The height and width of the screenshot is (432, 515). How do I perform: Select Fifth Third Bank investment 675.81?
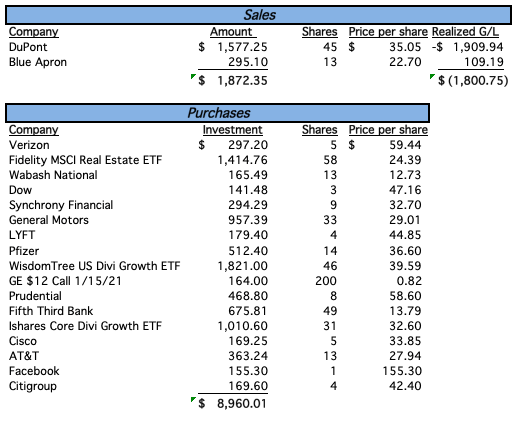click(x=247, y=311)
